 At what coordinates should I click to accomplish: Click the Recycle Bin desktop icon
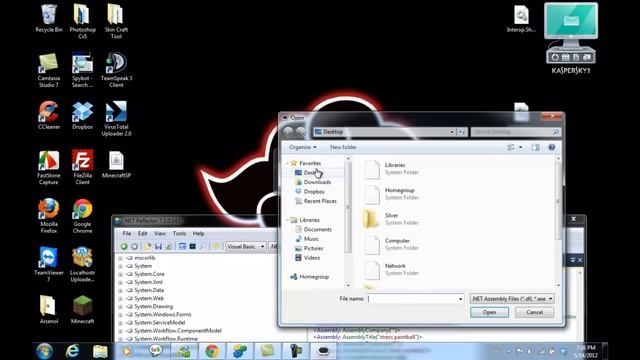point(49,18)
